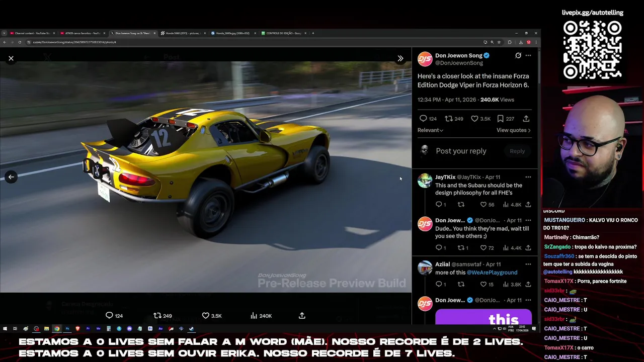The width and height of the screenshot is (644, 362).
Task: Open Photoshop from the taskbar
Action: coord(67,329)
